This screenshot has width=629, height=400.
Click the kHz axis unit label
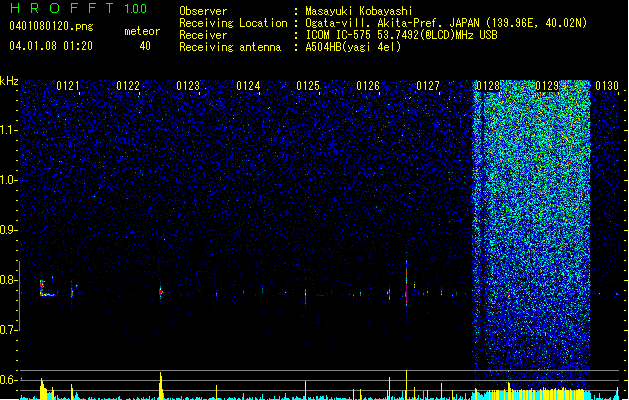click(x=9, y=81)
